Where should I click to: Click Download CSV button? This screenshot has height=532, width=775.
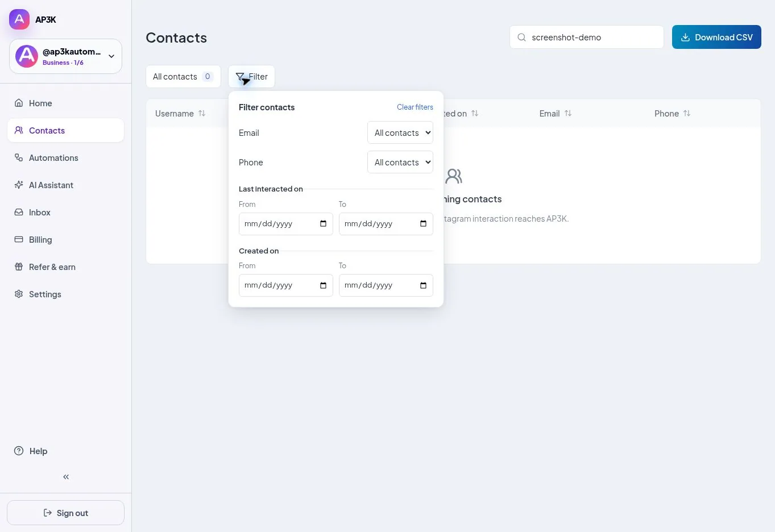pyautogui.click(x=716, y=37)
